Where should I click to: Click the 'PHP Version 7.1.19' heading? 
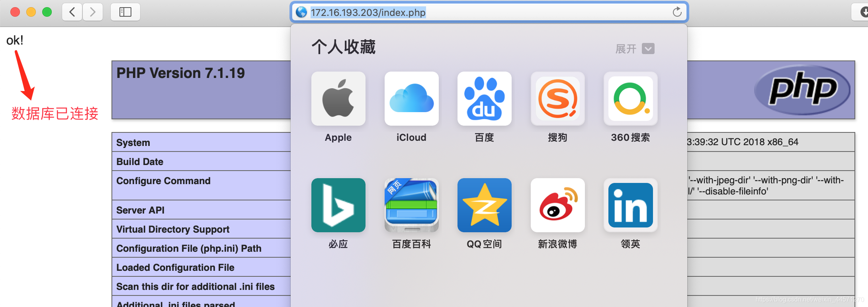180,73
